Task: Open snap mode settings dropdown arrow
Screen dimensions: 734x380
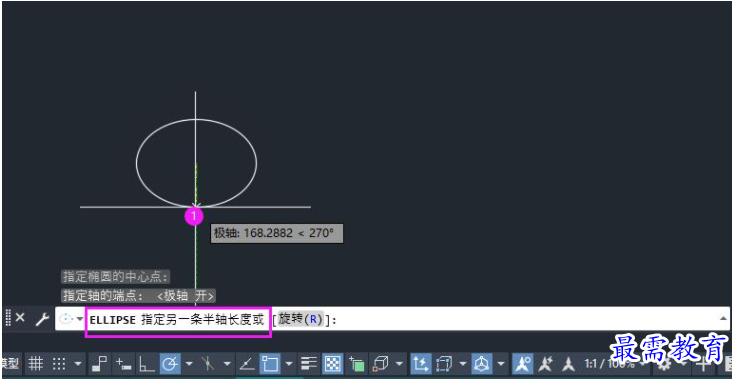Action: pyautogui.click(x=78, y=364)
